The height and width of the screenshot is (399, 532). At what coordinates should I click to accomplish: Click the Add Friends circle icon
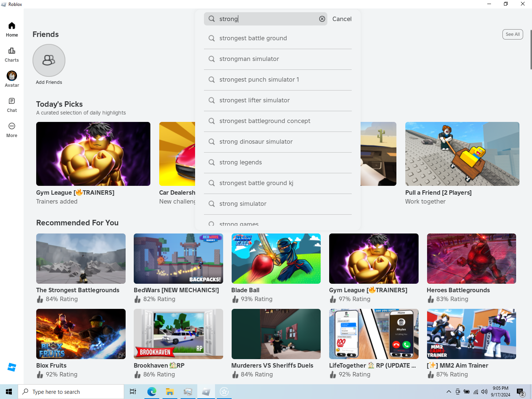click(x=49, y=60)
